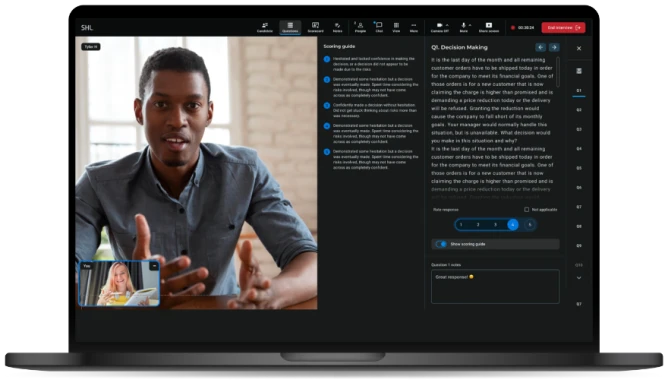Toggle Show scoring guide switch

point(441,244)
